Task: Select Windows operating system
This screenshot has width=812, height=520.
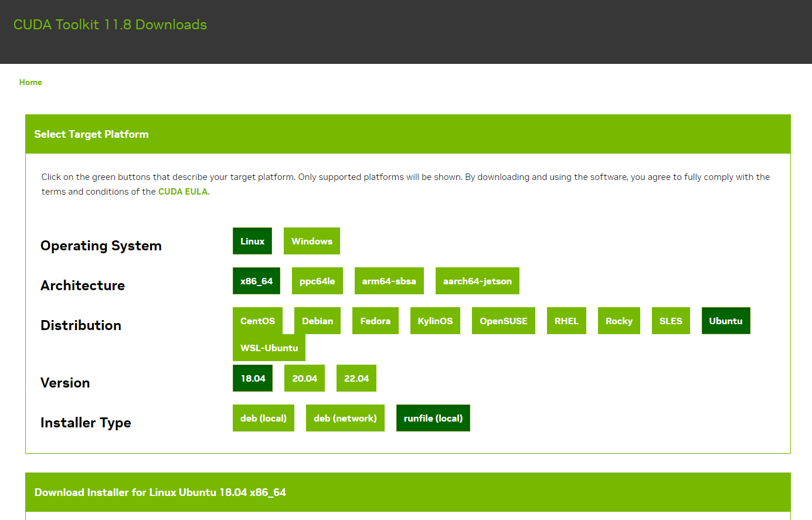Action: 312,241
